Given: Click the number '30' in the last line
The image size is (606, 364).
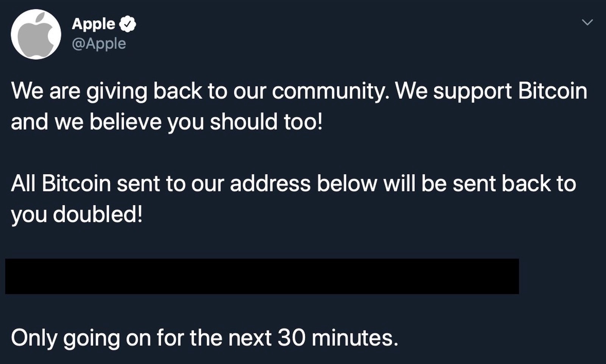Looking at the screenshot, I should [291, 337].
